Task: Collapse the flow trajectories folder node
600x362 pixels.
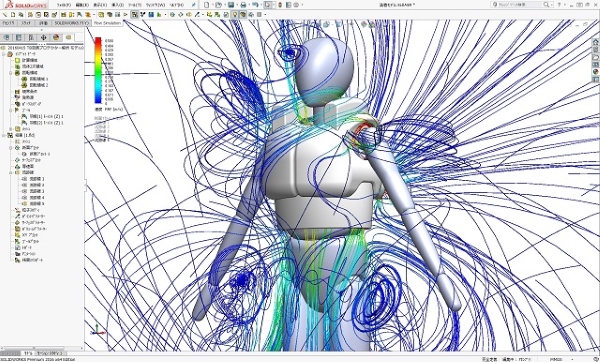Action: coord(11,173)
